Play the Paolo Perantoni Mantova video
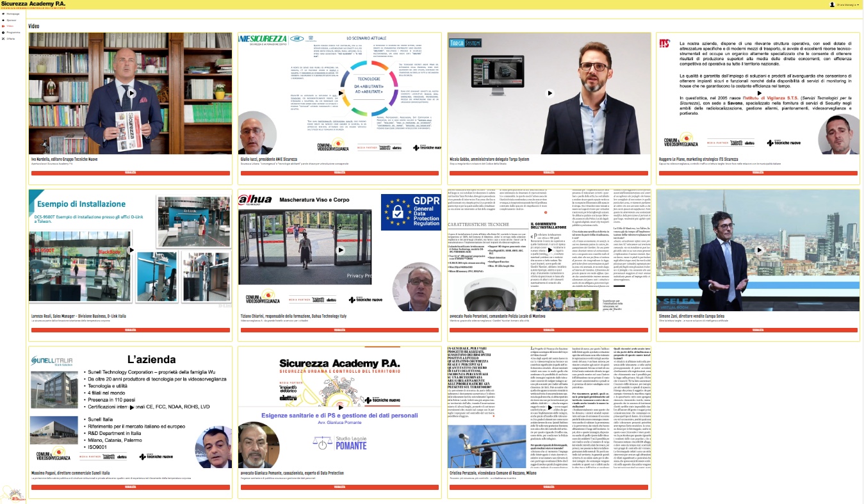 pos(549,250)
